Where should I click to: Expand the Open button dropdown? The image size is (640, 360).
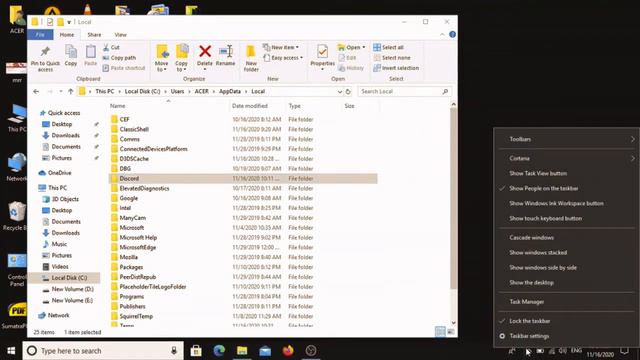point(364,47)
